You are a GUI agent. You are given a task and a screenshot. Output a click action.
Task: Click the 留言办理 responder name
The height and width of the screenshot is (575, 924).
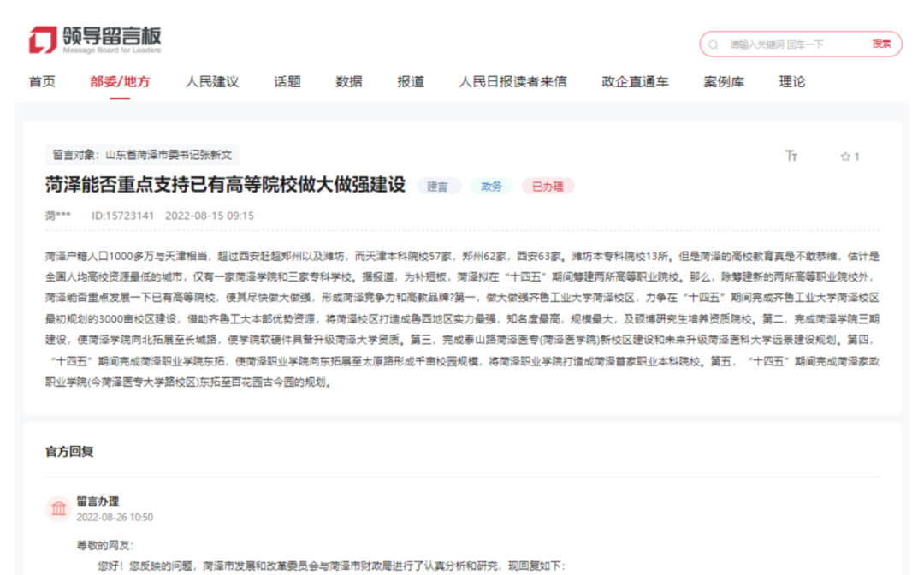click(x=98, y=501)
